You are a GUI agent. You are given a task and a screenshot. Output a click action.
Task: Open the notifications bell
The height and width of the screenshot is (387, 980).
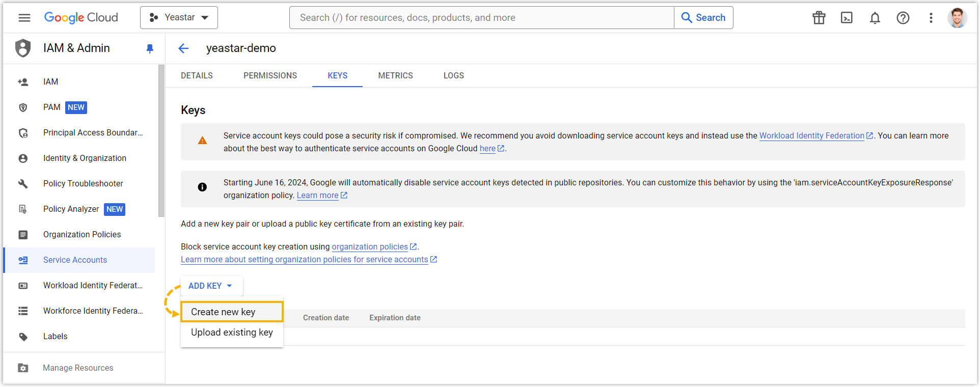[x=875, y=18]
